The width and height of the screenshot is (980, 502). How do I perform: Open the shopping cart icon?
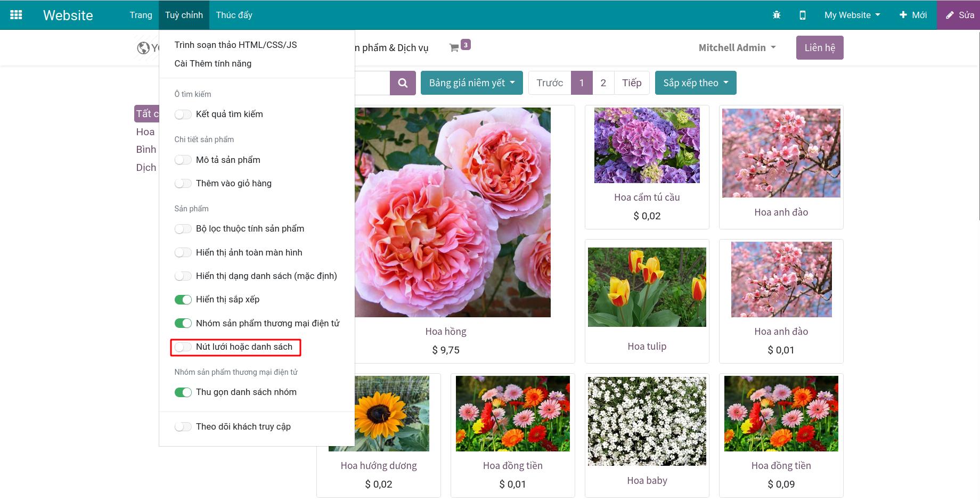click(x=454, y=48)
